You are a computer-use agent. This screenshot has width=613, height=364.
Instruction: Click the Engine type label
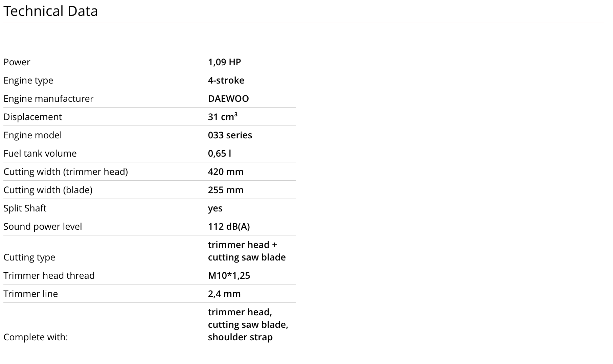click(28, 81)
